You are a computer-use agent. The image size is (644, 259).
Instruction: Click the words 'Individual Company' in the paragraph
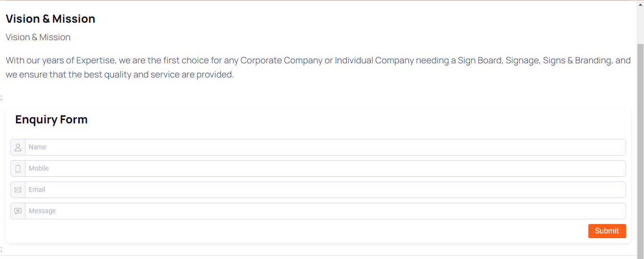pyautogui.click(x=375, y=60)
